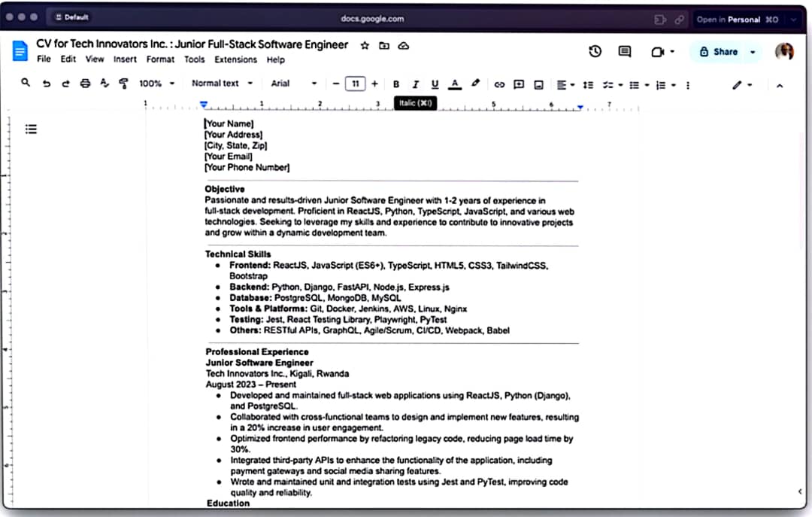This screenshot has height=517, width=812.
Task: Open the highlight color picker
Action: point(475,84)
